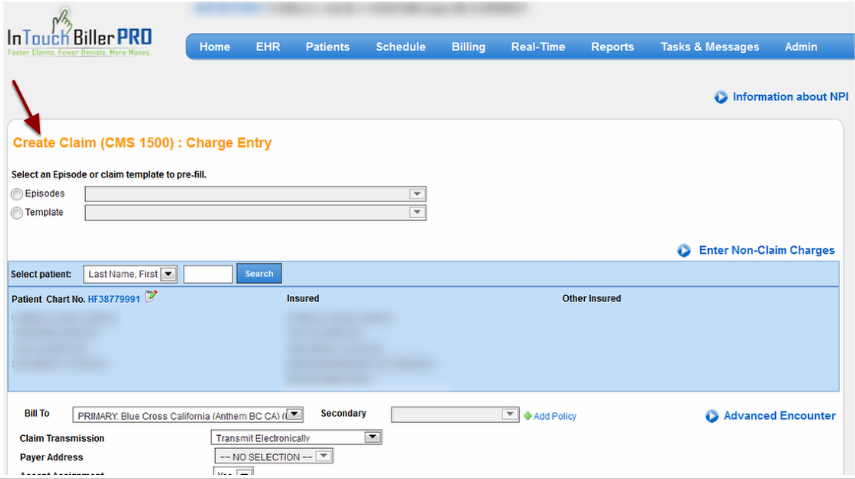Open the Bill To primary insurance dropdown
The height and width of the screenshot is (479, 855).
click(x=295, y=414)
